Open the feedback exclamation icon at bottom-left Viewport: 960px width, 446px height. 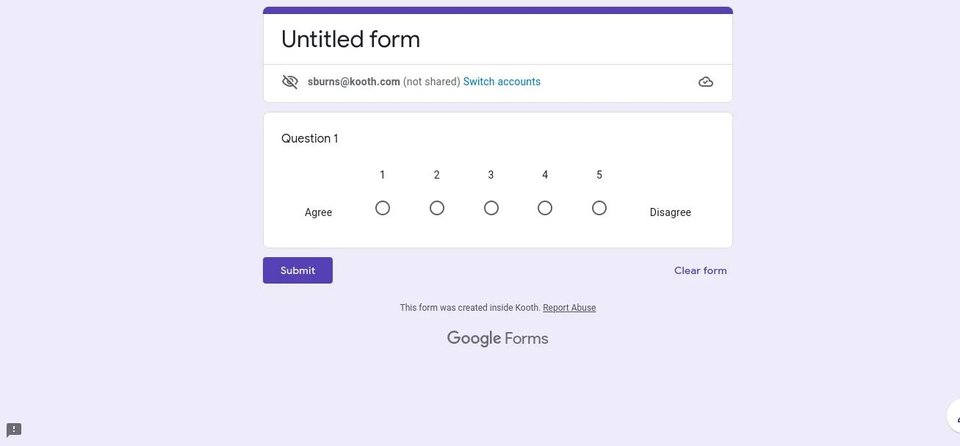tap(13, 429)
